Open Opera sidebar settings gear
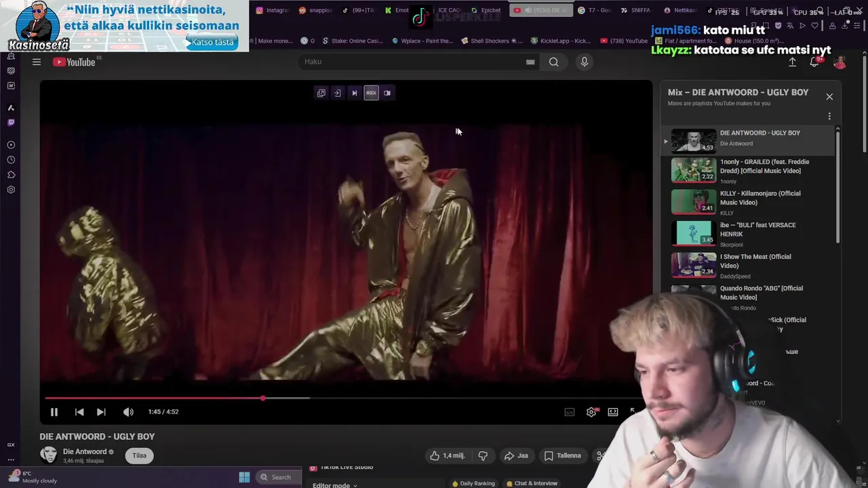Image resolution: width=868 pixels, height=488 pixels. [11, 190]
